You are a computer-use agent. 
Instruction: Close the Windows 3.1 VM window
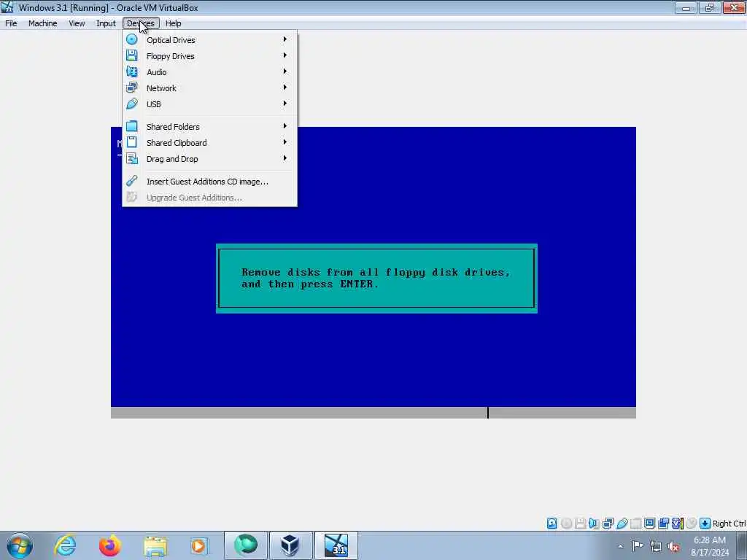tap(734, 7)
